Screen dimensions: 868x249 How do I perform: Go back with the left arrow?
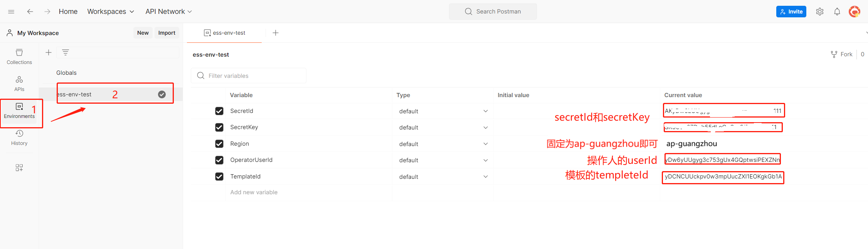[30, 12]
